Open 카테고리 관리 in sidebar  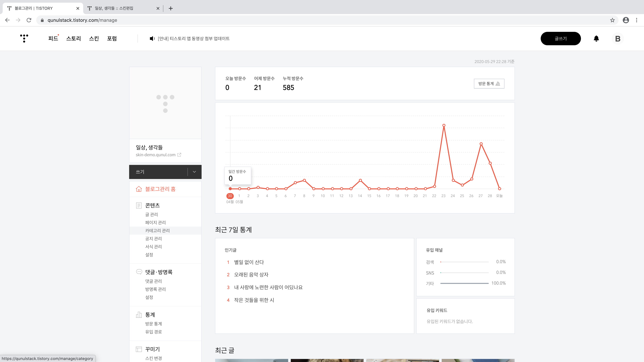click(x=157, y=231)
